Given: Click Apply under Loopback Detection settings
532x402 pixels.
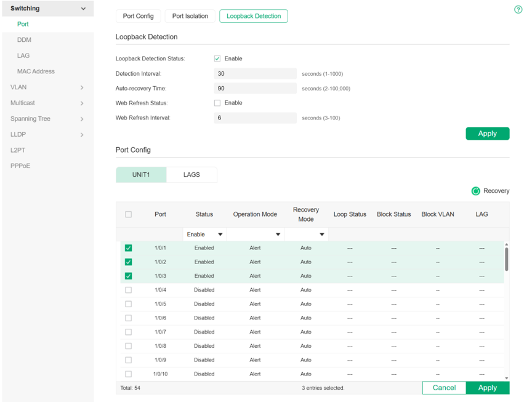Looking at the screenshot, I should pos(488,134).
